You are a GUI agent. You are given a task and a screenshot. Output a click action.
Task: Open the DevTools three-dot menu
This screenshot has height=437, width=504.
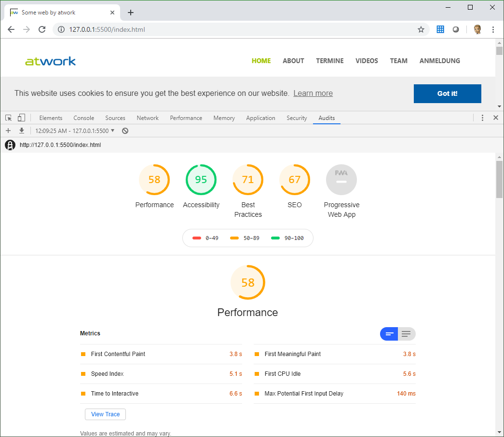(482, 118)
